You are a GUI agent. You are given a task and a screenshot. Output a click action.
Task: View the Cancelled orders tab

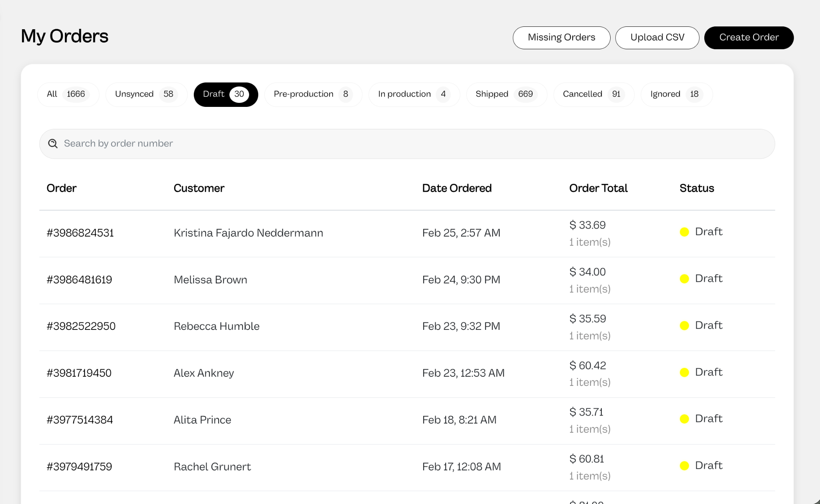point(594,94)
